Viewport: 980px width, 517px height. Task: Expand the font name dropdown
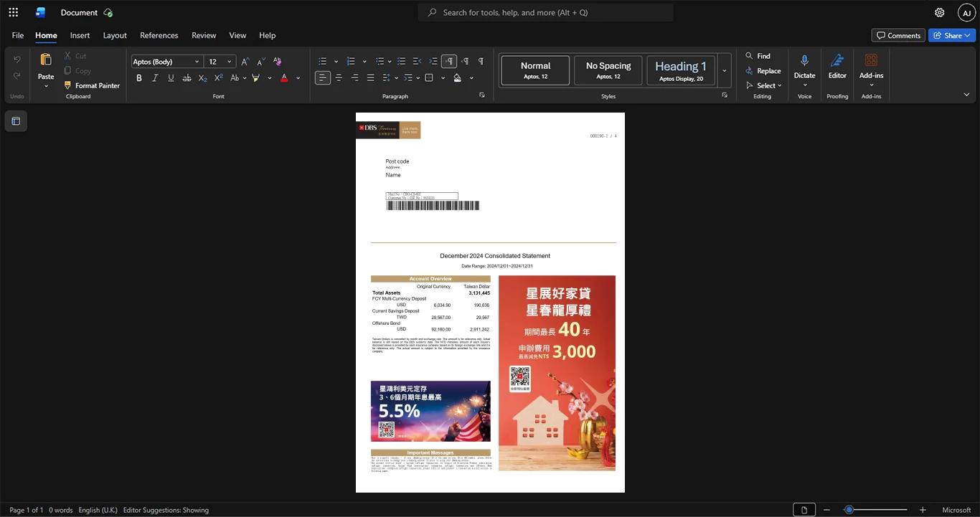click(197, 62)
